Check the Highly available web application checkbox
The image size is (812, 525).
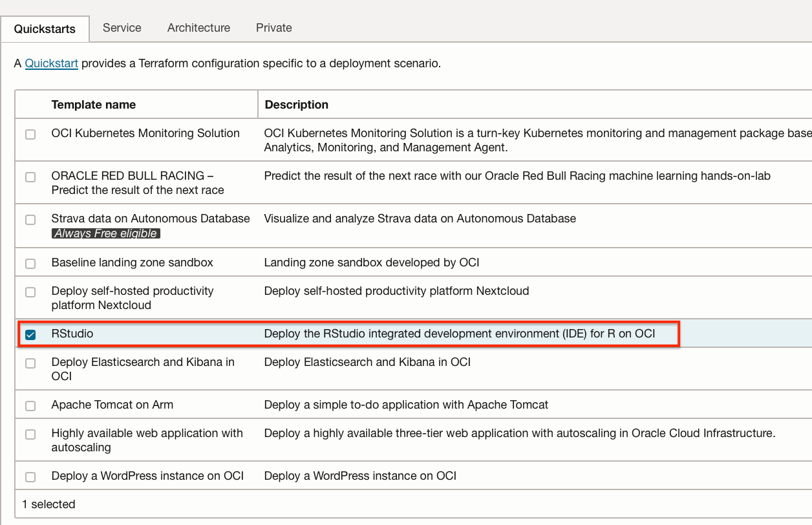tap(30, 434)
